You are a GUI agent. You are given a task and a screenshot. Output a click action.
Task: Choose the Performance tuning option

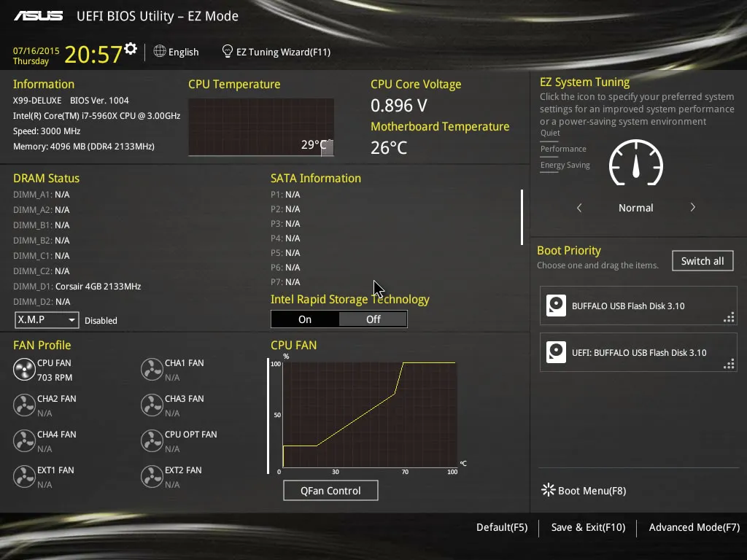point(563,149)
